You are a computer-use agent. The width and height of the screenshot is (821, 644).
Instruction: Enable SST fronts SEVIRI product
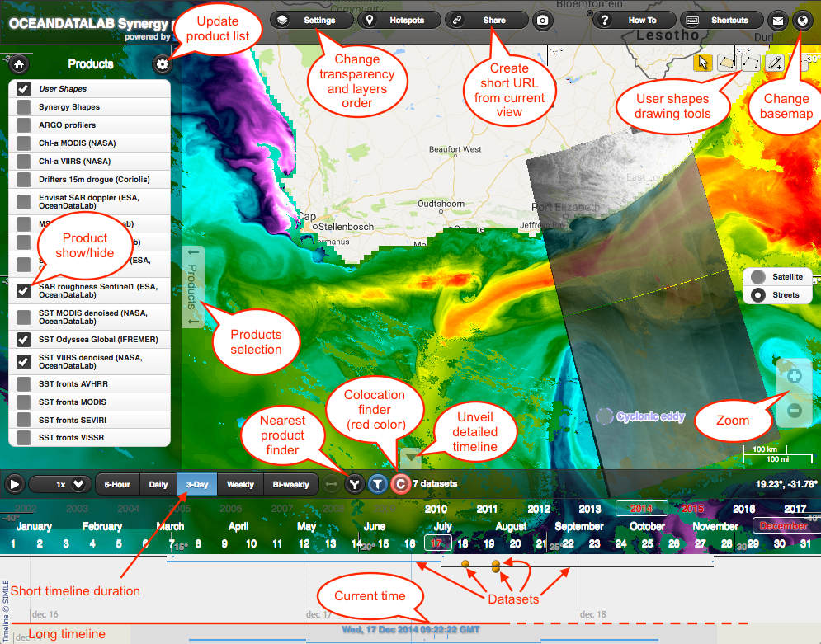[23, 420]
